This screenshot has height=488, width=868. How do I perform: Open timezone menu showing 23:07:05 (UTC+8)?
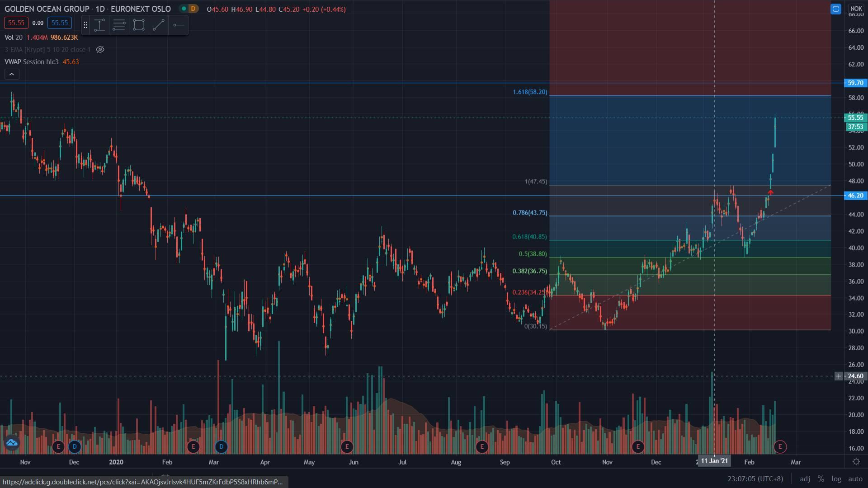[755, 479]
